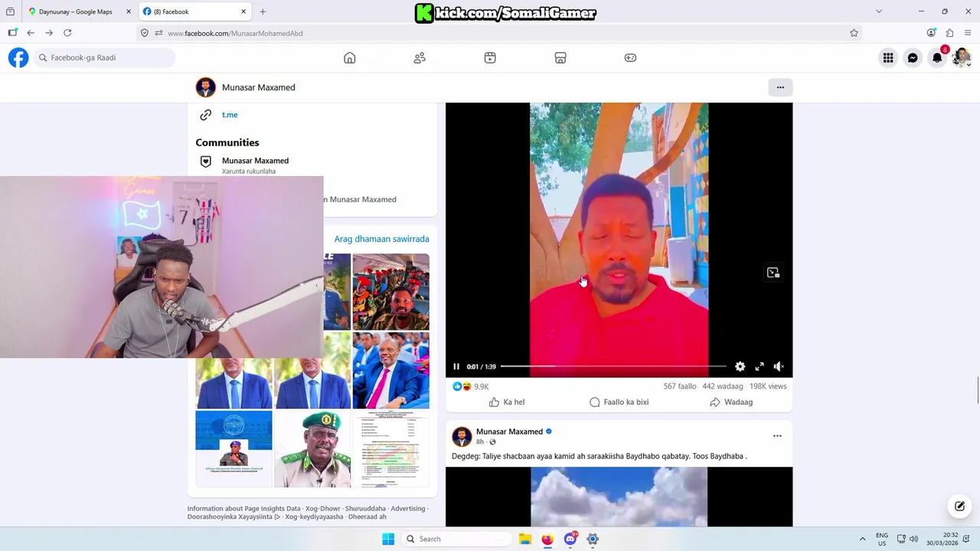Unmute the video volume icon

click(779, 367)
